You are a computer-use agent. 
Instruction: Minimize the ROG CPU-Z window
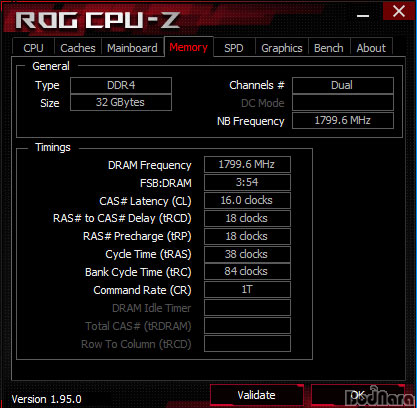pos(363,16)
